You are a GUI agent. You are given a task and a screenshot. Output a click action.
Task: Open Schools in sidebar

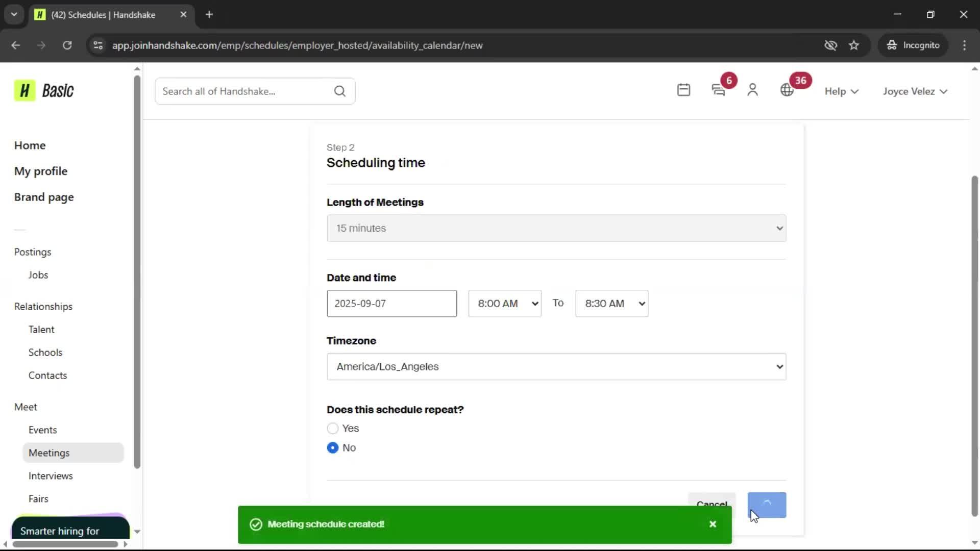(45, 353)
